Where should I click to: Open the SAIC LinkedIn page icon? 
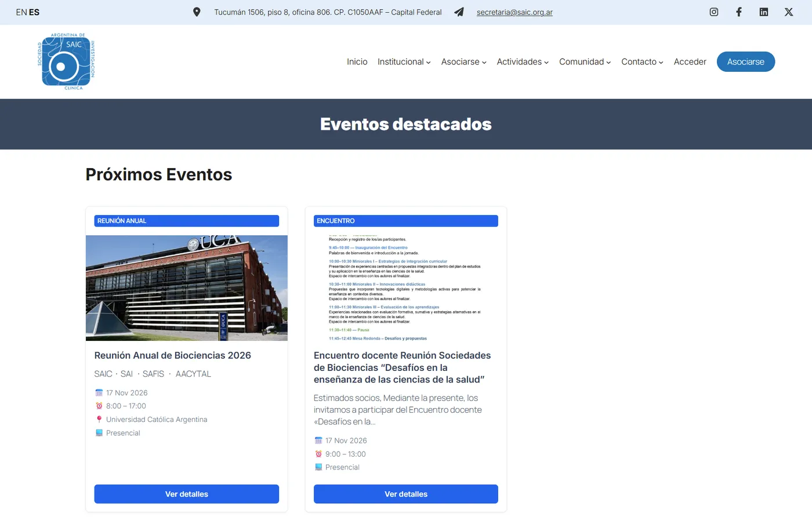pyautogui.click(x=764, y=12)
